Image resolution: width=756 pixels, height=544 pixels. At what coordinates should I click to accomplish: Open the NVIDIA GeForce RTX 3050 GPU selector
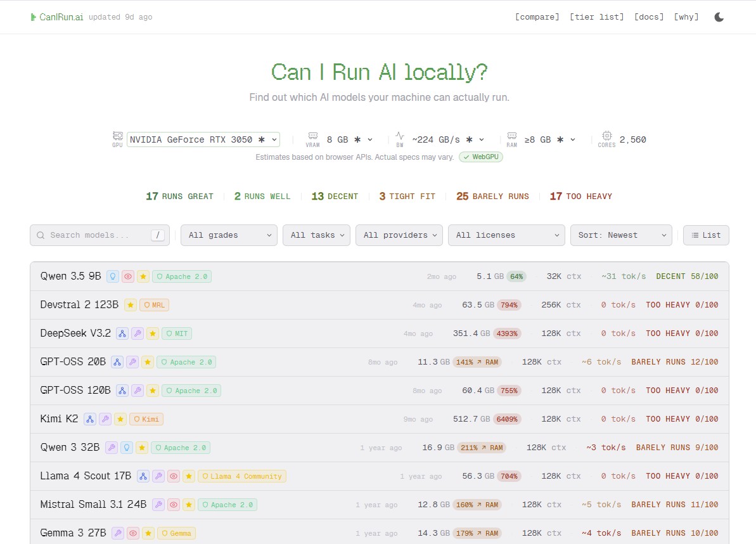pyautogui.click(x=203, y=139)
